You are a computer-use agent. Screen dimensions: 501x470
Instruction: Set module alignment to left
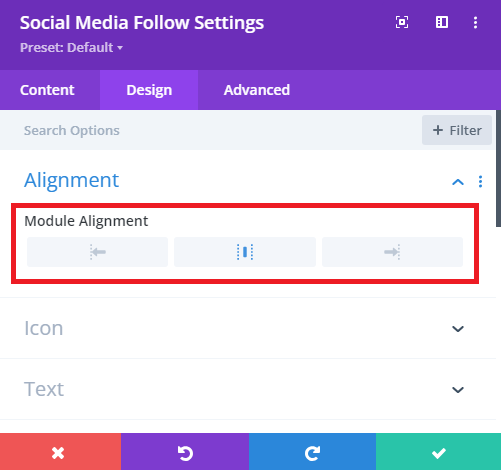click(x=97, y=252)
